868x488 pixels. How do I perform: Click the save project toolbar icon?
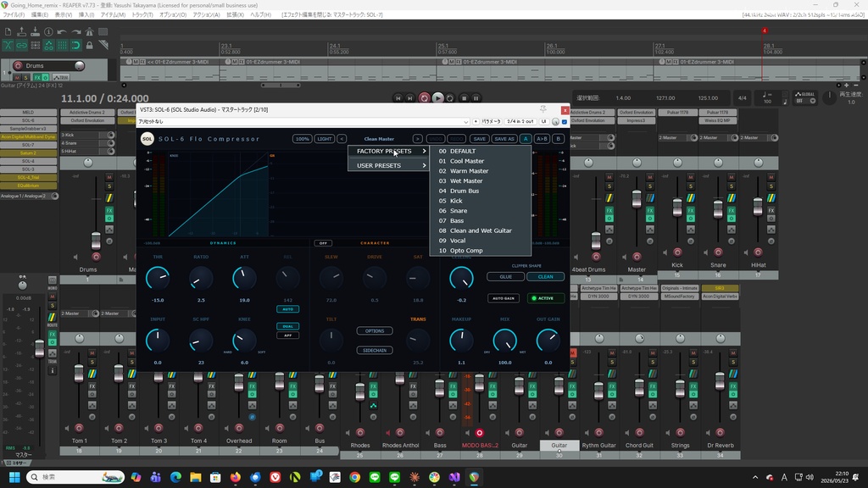[x=35, y=31]
